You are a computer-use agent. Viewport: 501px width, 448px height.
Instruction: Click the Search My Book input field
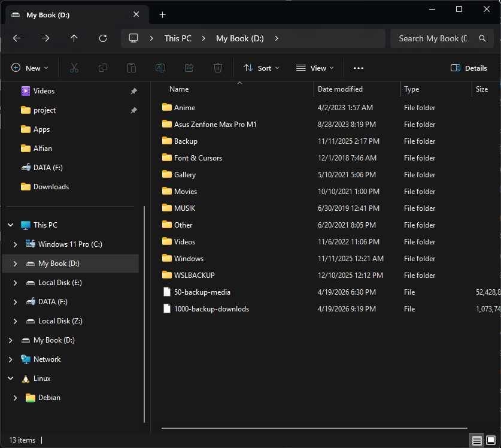coord(433,38)
